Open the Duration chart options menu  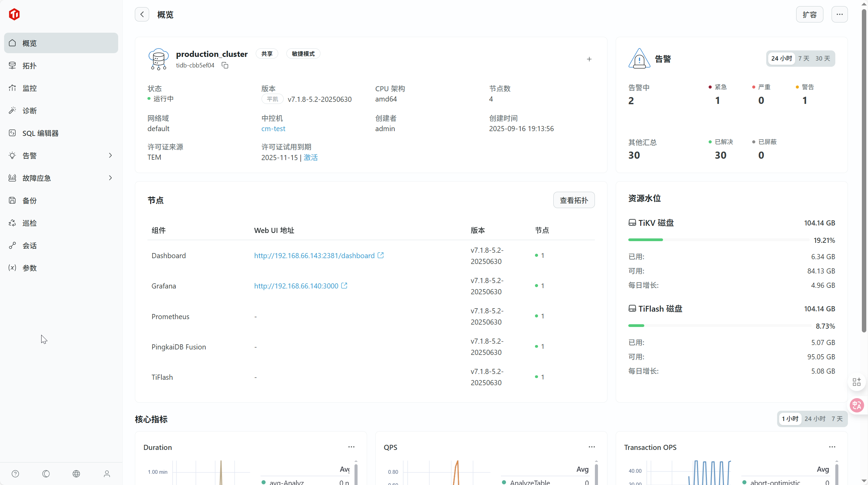pyautogui.click(x=351, y=447)
